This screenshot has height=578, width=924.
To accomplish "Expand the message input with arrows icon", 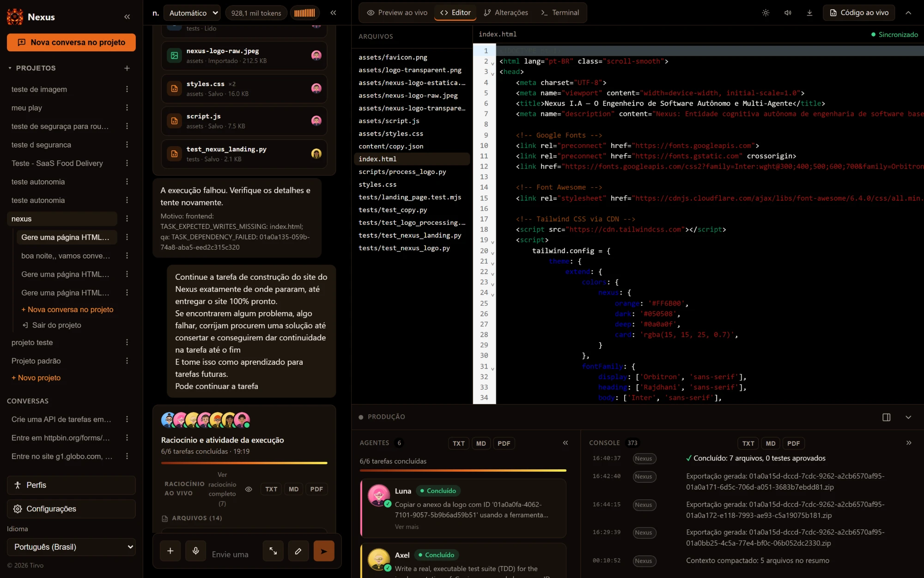I will click(x=273, y=551).
